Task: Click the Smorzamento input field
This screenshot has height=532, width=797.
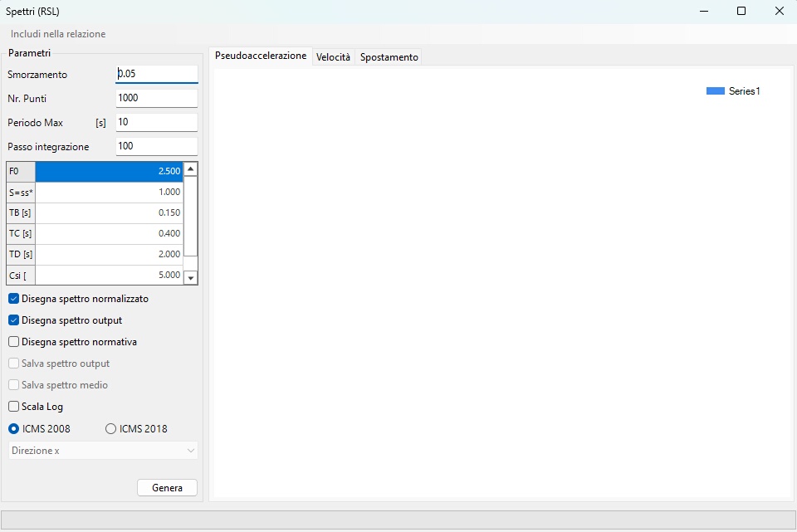Action: click(x=157, y=74)
